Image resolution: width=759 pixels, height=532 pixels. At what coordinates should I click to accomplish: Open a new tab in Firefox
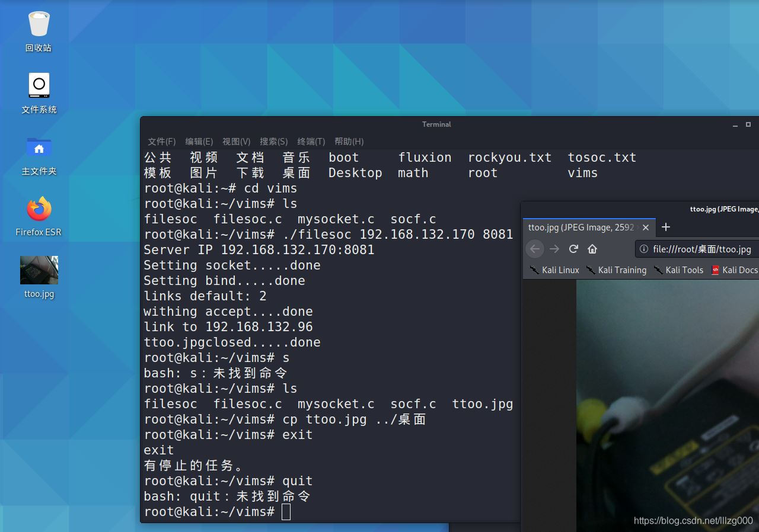[666, 227]
